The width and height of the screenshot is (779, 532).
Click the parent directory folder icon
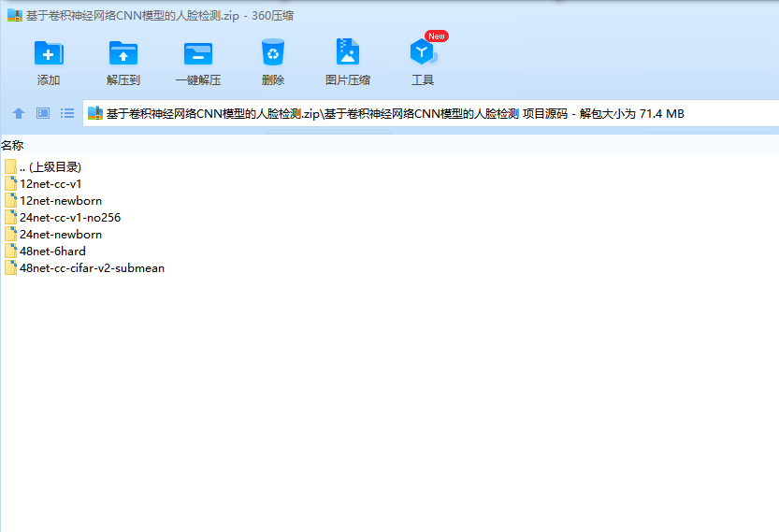[10, 166]
